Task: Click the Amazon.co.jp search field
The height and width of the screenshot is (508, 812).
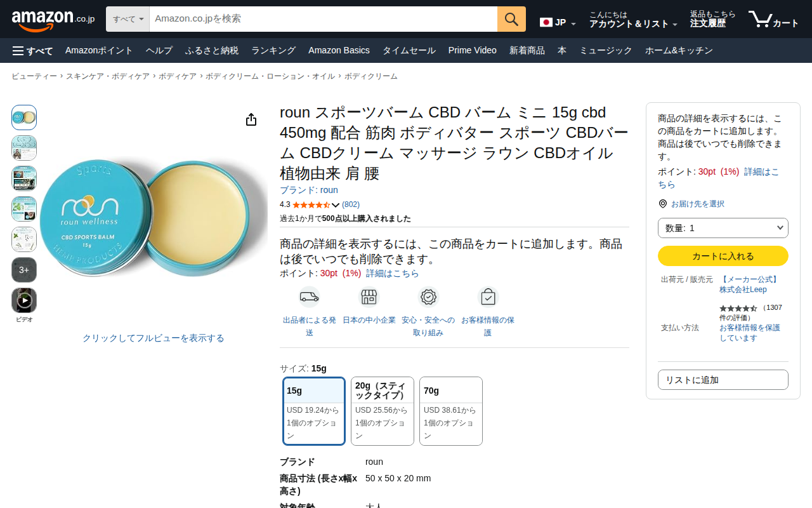Action: click(x=324, y=19)
